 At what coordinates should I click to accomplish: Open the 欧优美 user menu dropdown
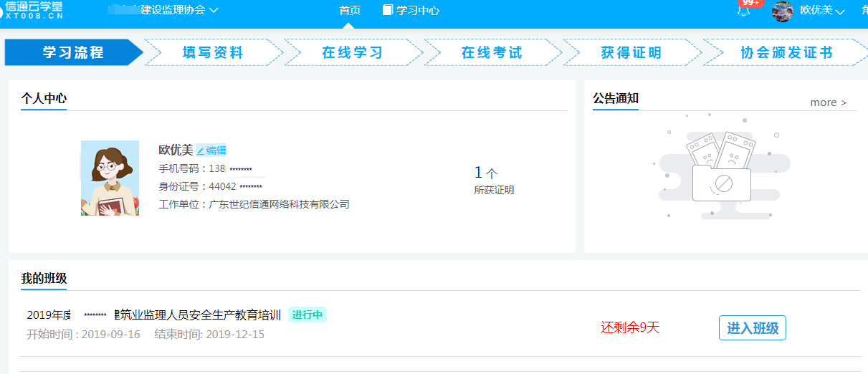[822, 11]
